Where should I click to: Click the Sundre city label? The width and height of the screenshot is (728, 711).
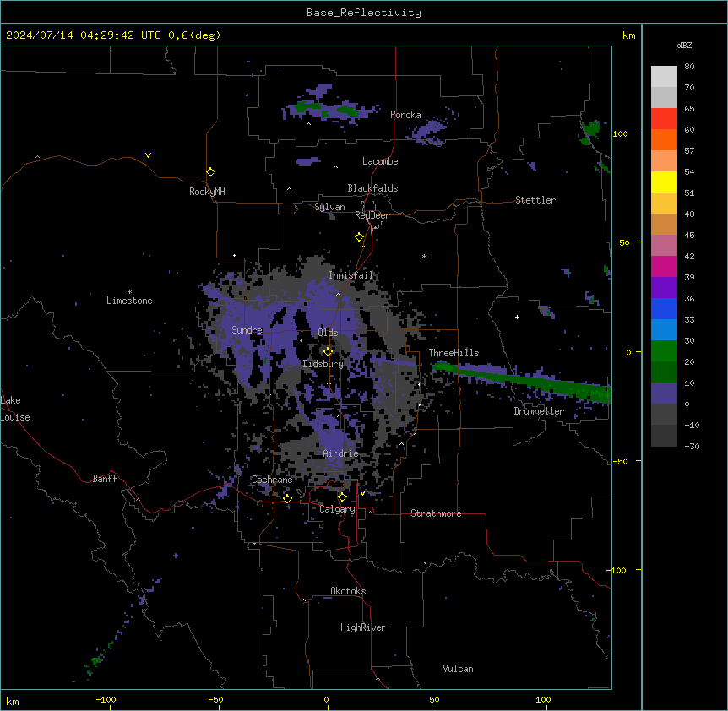point(247,330)
